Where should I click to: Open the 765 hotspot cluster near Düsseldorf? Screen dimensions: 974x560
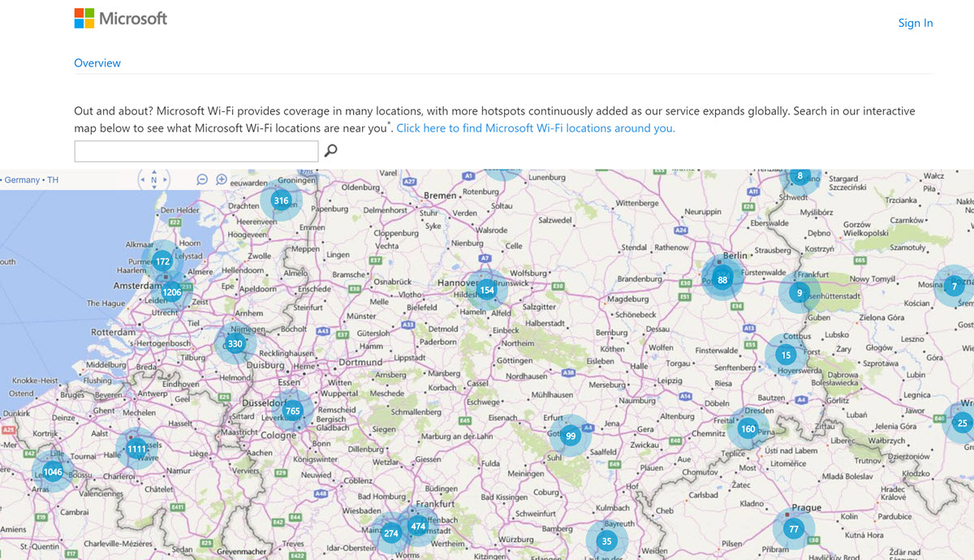tap(293, 411)
